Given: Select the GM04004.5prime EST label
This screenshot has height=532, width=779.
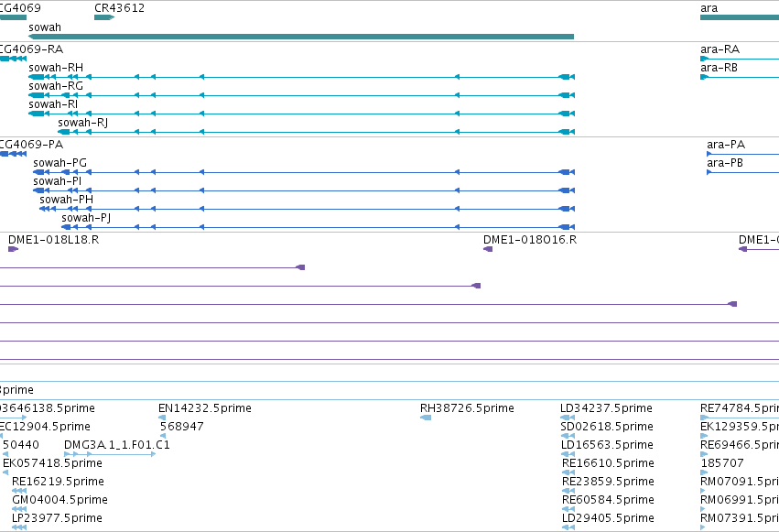Looking at the screenshot, I should click(x=60, y=500).
